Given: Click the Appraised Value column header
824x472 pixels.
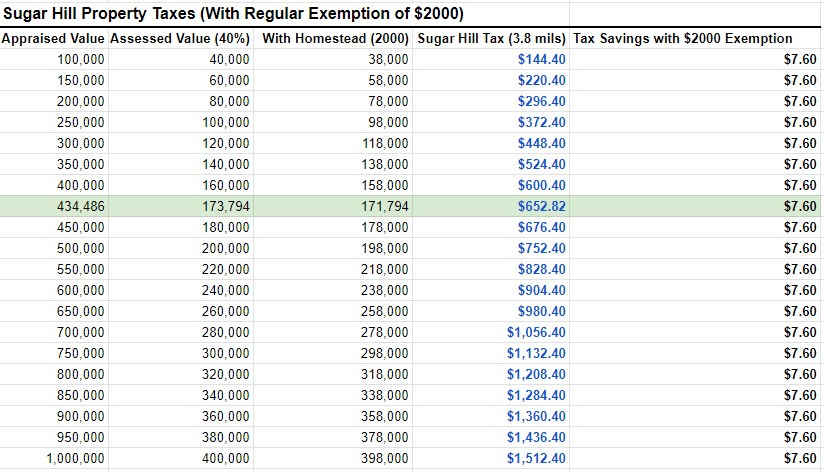Looking at the screenshot, I should [53, 38].
